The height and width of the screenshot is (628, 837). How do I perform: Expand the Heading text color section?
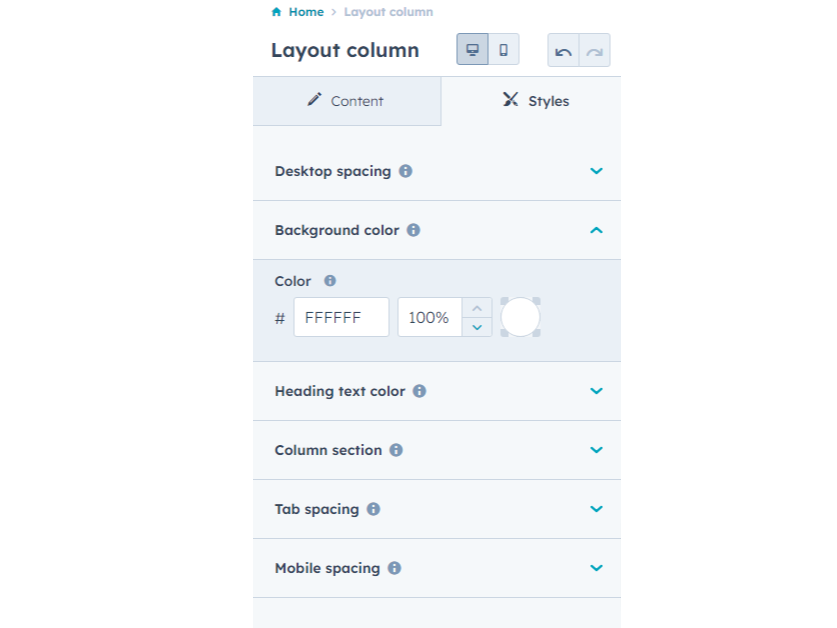click(x=596, y=391)
